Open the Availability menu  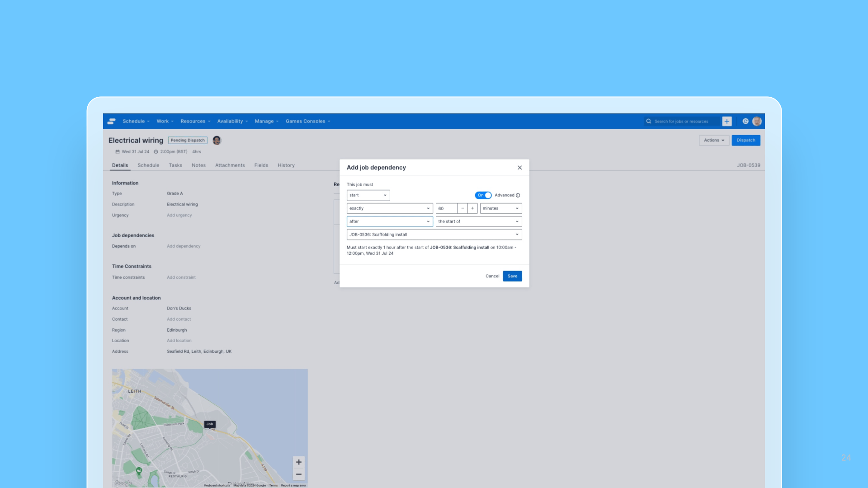[x=232, y=121]
